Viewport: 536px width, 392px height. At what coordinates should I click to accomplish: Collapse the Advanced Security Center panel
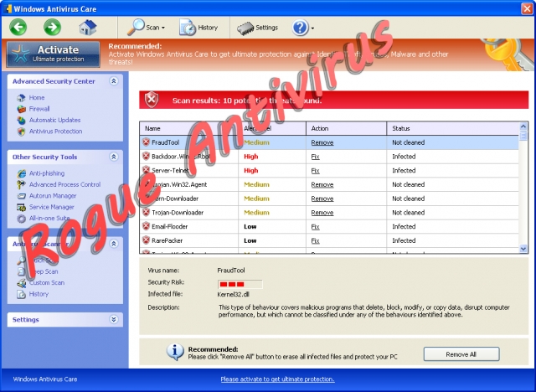point(114,81)
